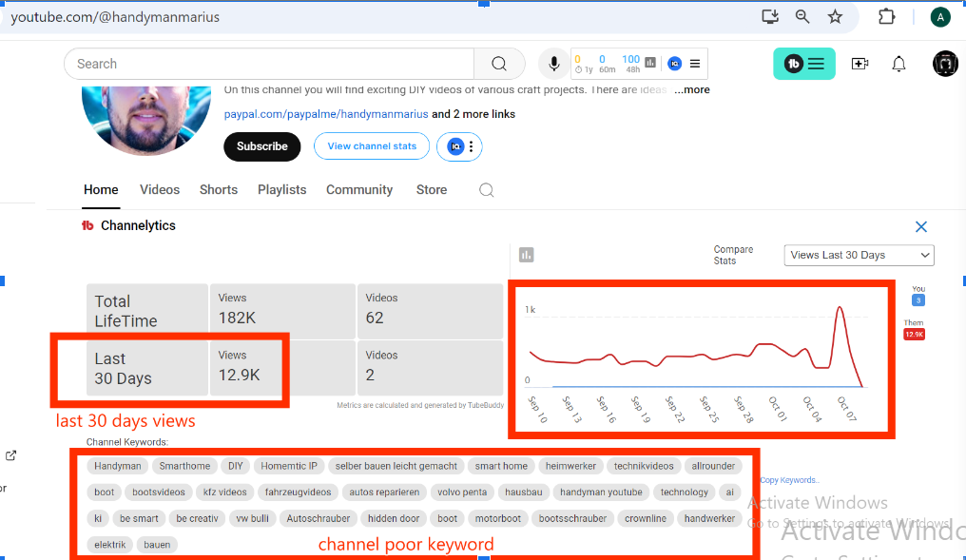The width and height of the screenshot is (966, 560).
Task: Click the 'bootsvideos' keyword chip
Action: coord(159,492)
